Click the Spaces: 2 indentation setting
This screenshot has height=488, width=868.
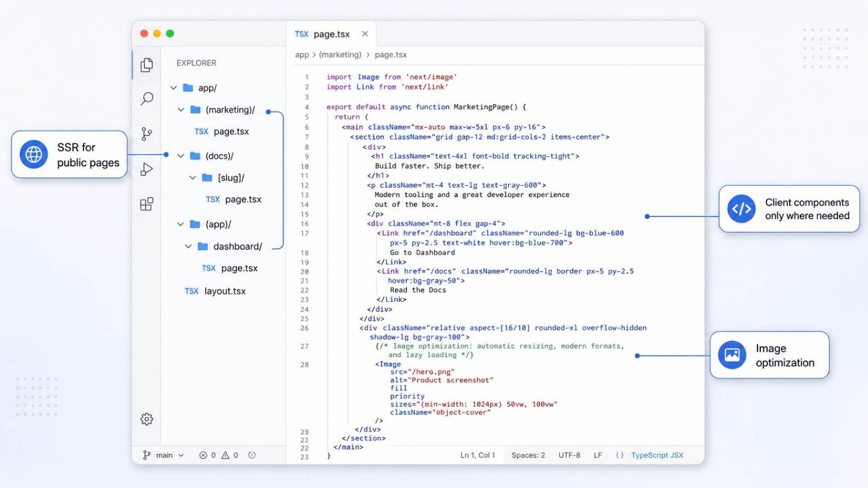pos(528,455)
